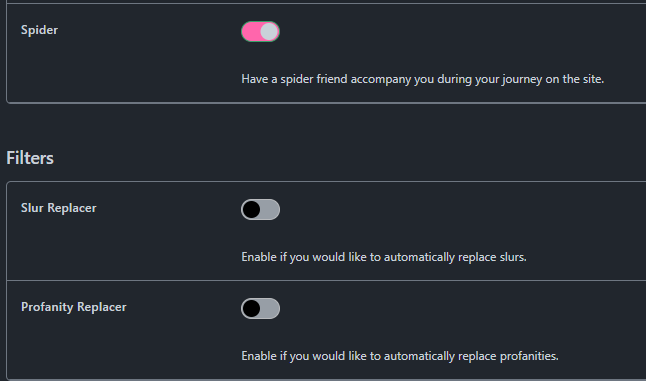646x381 pixels.
Task: Click the automatically replace slurs description
Action: pos(384,257)
